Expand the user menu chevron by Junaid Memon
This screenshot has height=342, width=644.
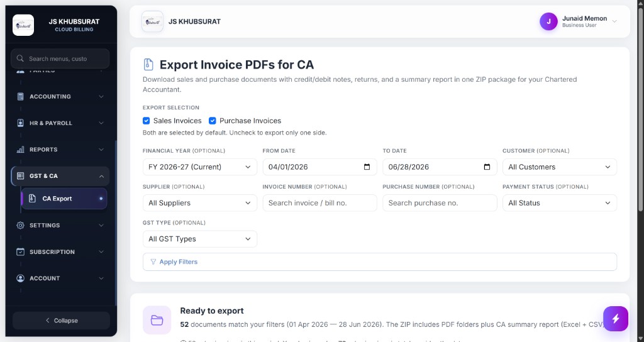(614, 21)
